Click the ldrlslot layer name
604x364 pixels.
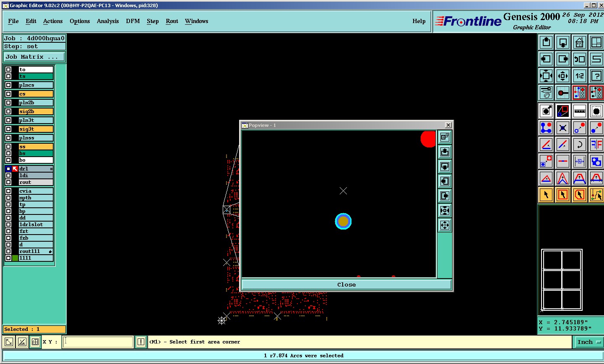point(36,225)
